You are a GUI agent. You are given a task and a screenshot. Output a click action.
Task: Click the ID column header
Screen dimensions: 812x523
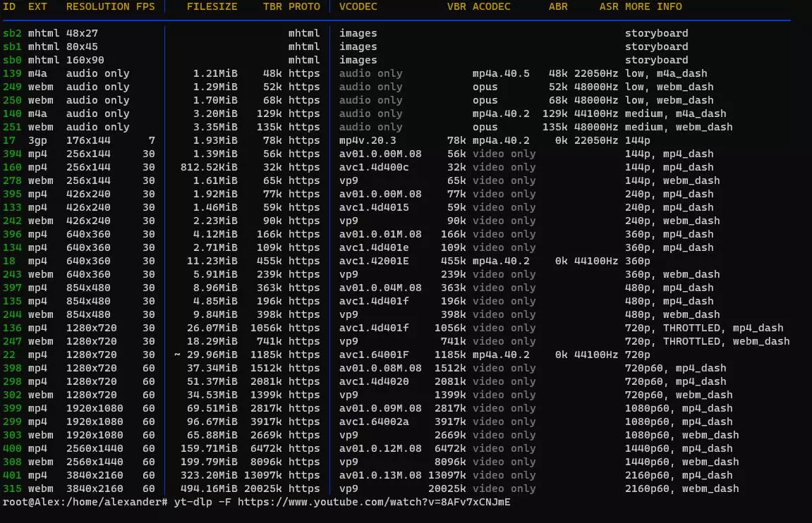coord(9,6)
